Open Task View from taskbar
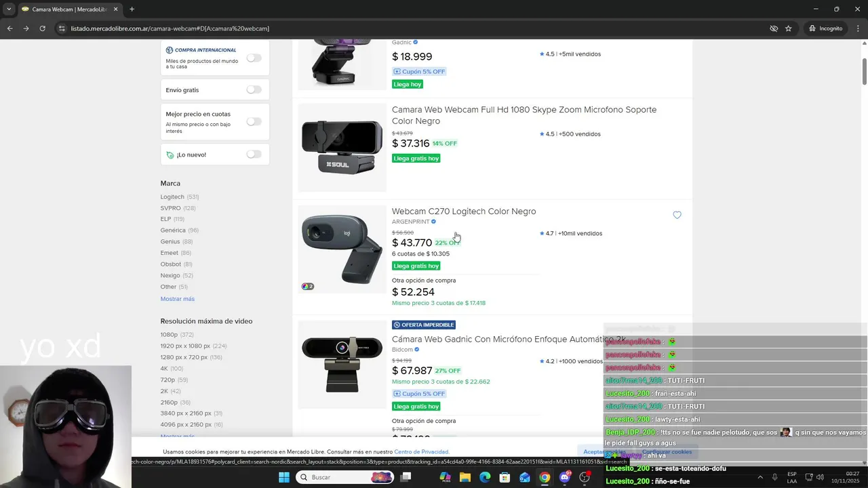Screen dimensions: 868x488 pyautogui.click(x=406, y=477)
